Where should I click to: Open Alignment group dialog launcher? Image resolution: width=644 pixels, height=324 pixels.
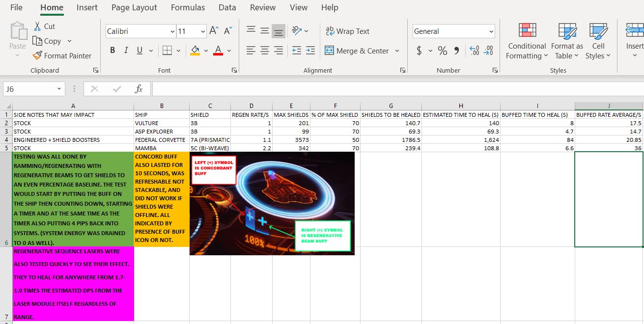(403, 70)
